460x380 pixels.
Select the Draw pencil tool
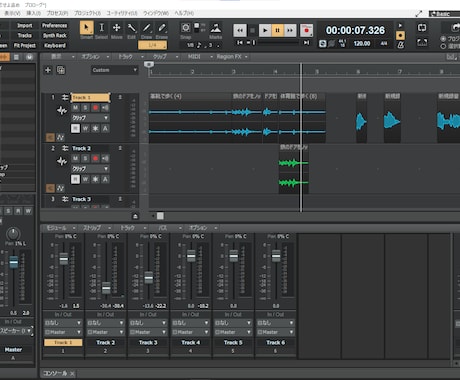click(x=147, y=28)
